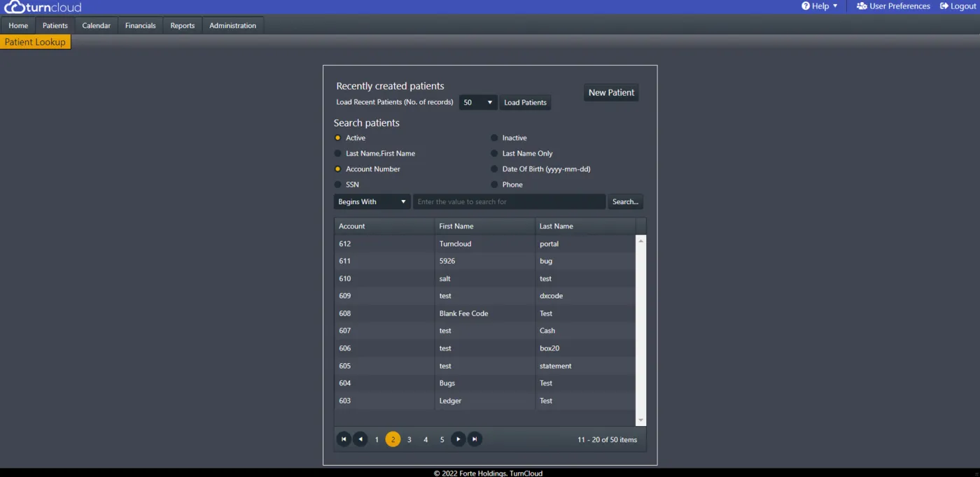Click the search value input field
The image size is (980, 477).
pyautogui.click(x=509, y=201)
